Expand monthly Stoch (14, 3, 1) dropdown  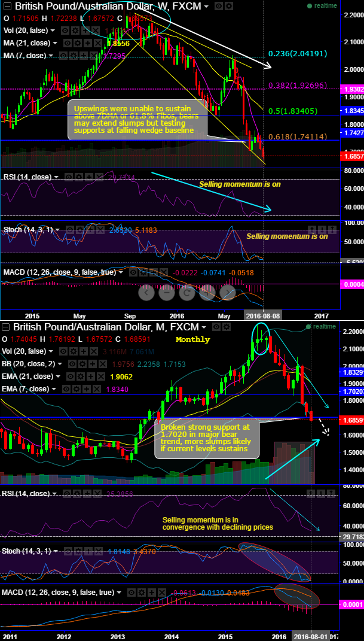pyautogui.click(x=56, y=551)
